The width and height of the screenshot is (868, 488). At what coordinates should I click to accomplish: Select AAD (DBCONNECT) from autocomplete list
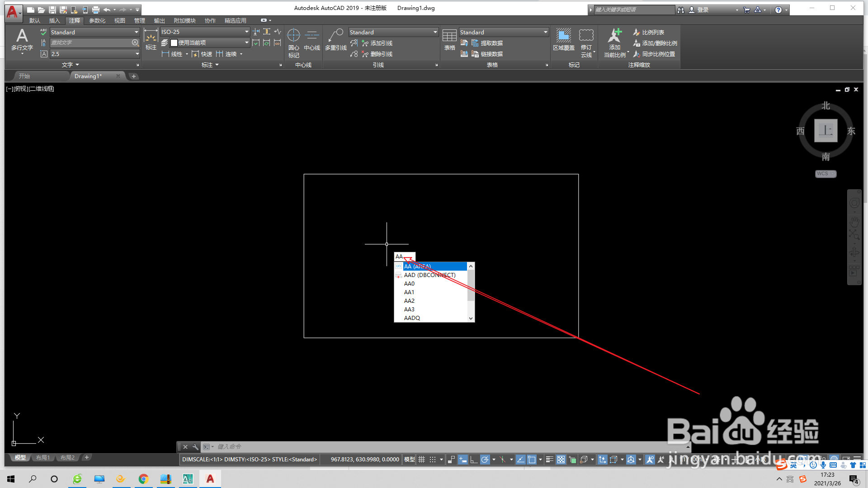pos(429,275)
